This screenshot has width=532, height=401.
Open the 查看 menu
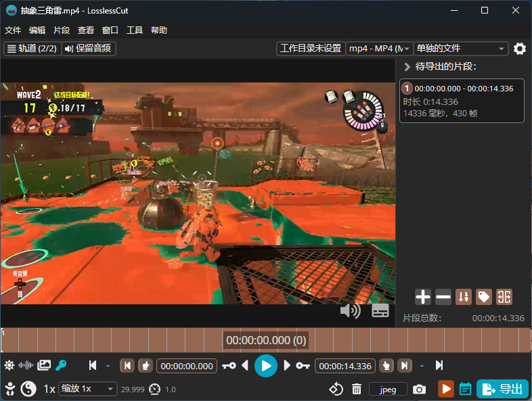(86, 30)
